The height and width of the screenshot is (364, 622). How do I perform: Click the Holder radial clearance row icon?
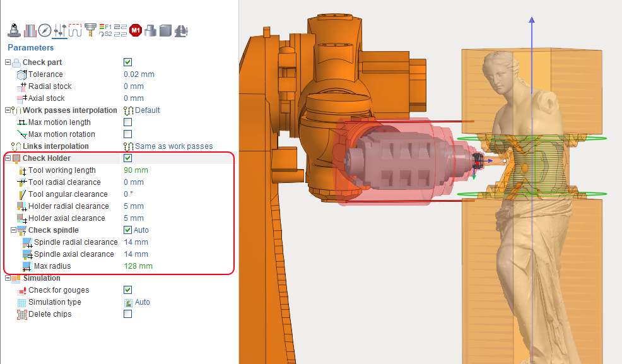point(22,206)
